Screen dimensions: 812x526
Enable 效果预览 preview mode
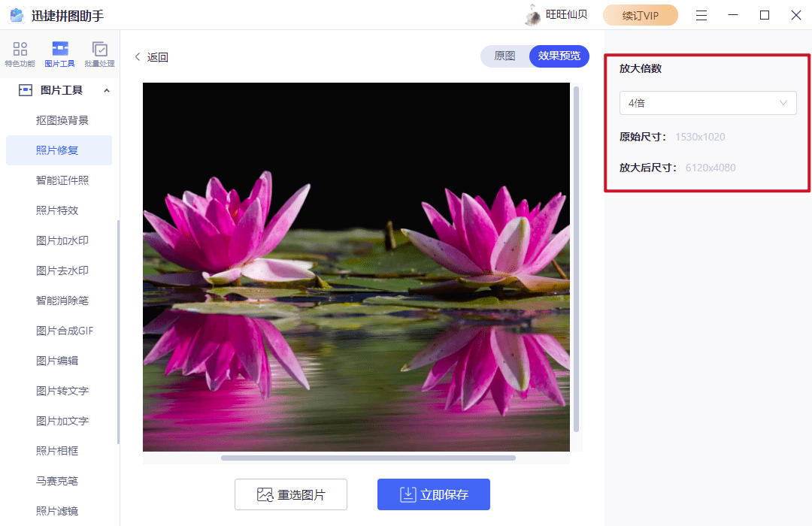coord(559,56)
